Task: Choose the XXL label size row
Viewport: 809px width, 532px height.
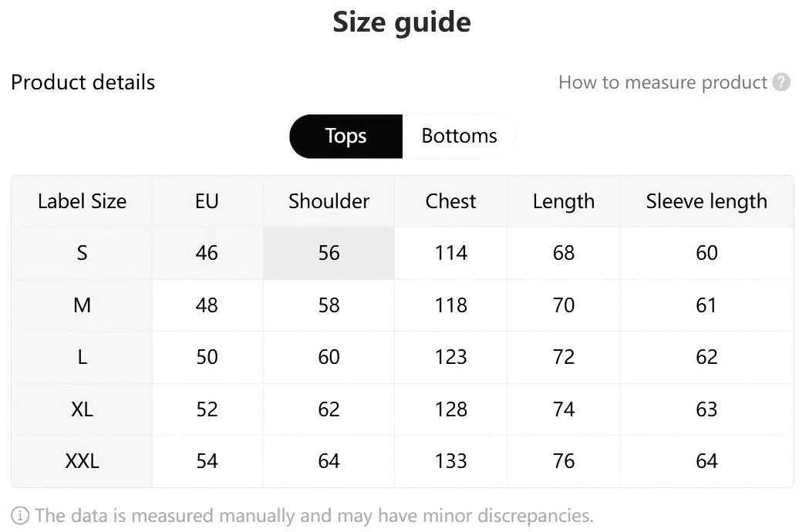Action: pos(82,461)
